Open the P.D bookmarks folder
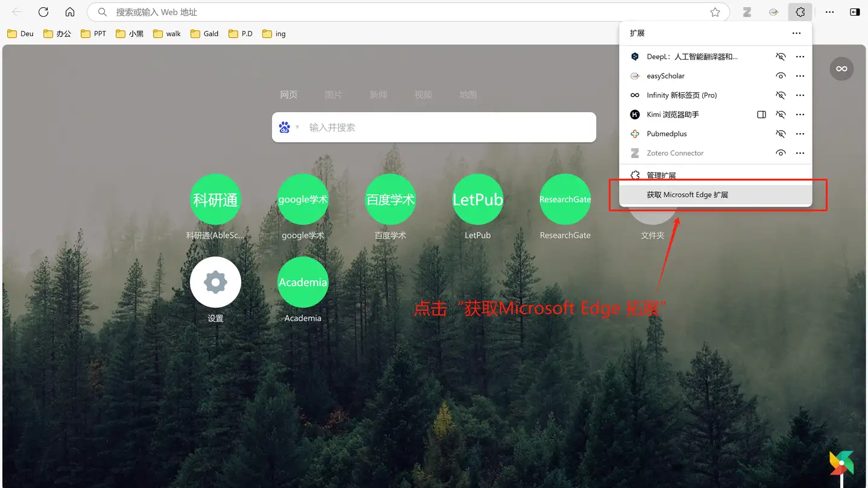The image size is (868, 488). coord(241,34)
